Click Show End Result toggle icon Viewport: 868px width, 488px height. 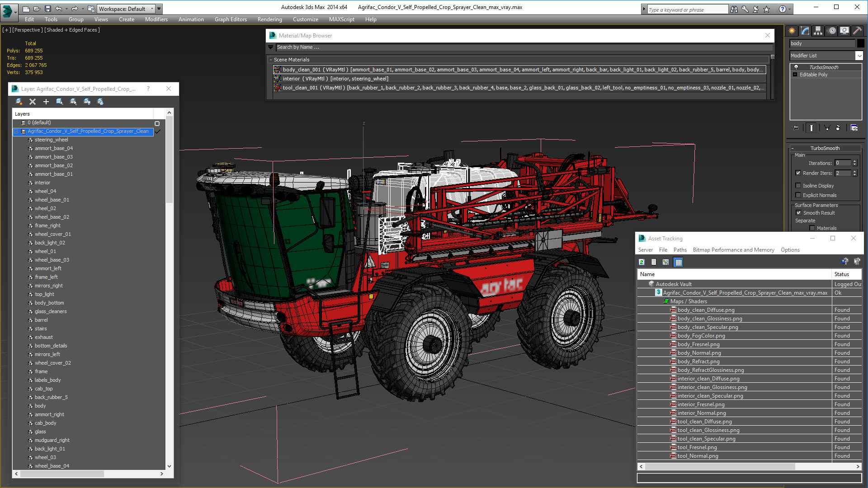click(811, 128)
